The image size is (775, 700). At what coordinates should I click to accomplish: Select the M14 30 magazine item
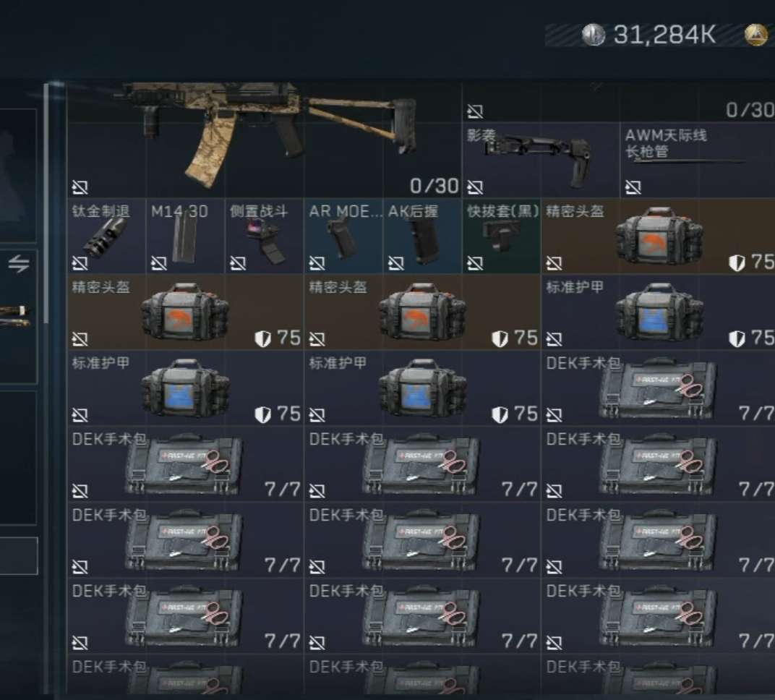pyautogui.click(x=185, y=236)
